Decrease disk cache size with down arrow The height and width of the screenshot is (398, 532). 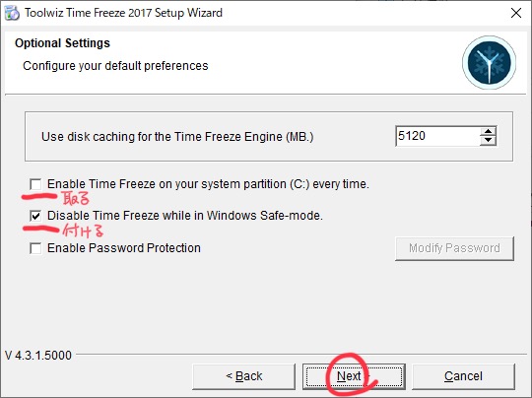point(489,141)
